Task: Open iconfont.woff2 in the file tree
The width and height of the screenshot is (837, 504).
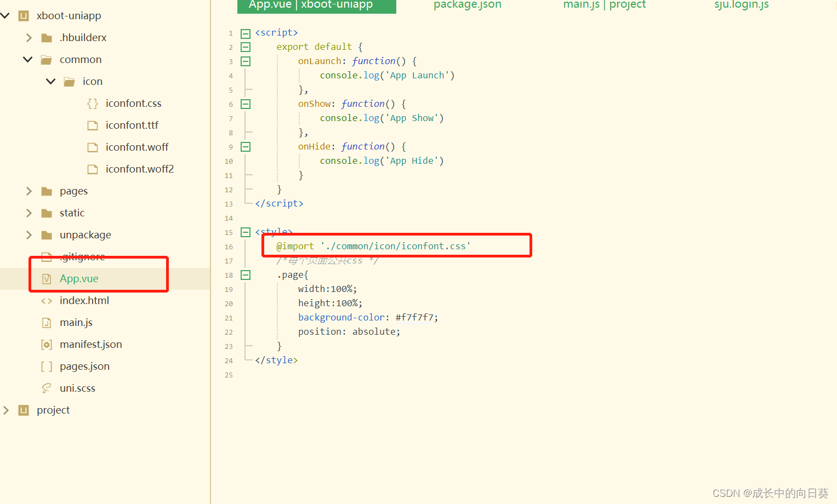Action: (x=140, y=169)
